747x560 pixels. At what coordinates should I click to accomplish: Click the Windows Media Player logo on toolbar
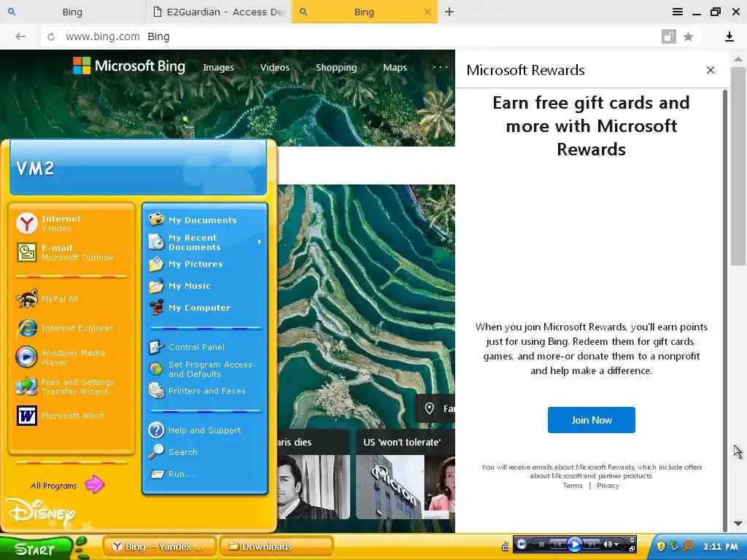click(521, 544)
